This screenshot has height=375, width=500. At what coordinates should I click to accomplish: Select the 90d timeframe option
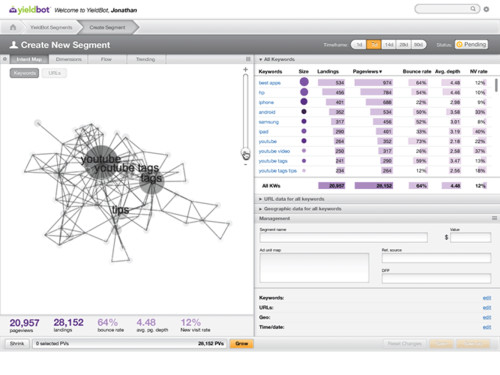(x=418, y=45)
